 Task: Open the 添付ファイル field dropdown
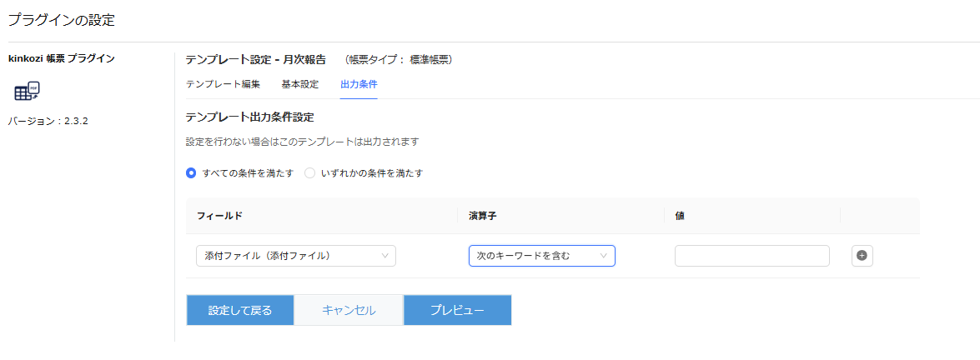[295, 256]
